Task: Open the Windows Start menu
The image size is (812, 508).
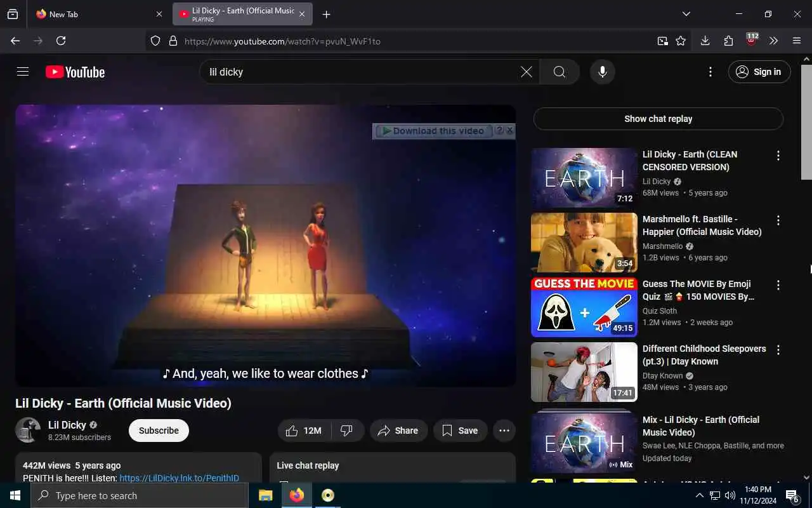Action: click(x=15, y=495)
